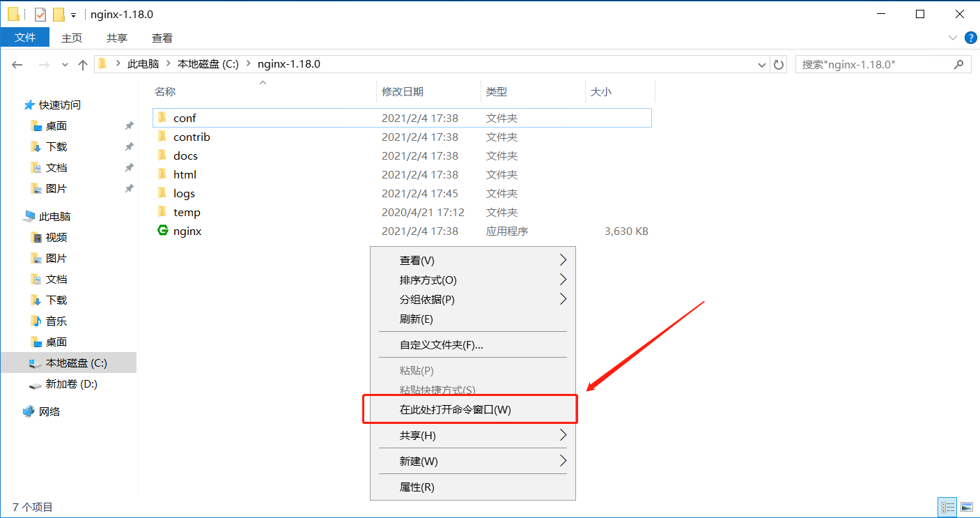Choose 自定义文件夹(F)... in context menu

[x=473, y=344]
